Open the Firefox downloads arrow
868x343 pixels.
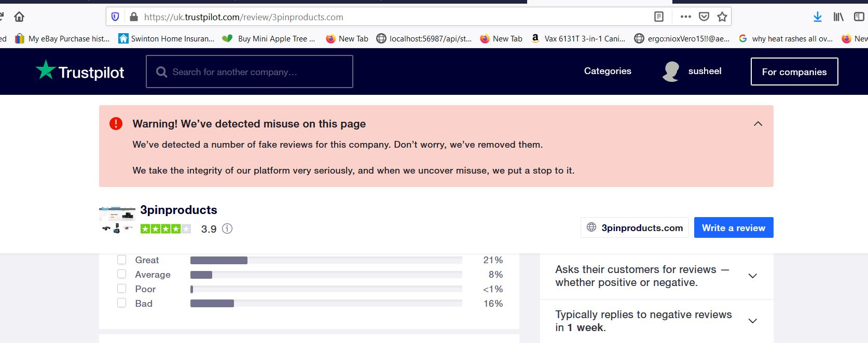818,17
